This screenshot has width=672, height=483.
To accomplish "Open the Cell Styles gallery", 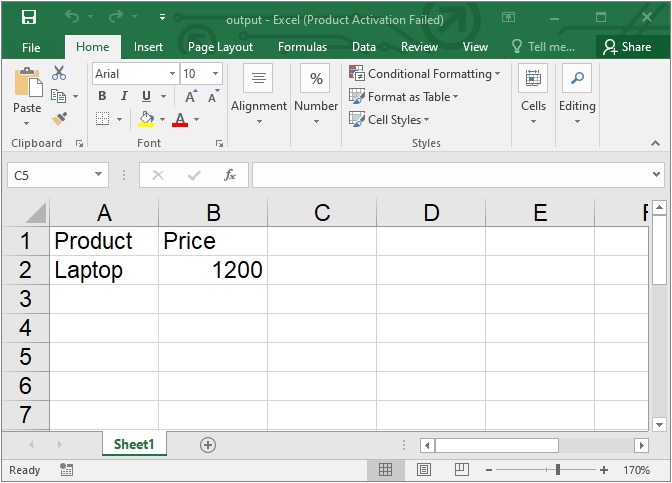I will click(x=400, y=119).
